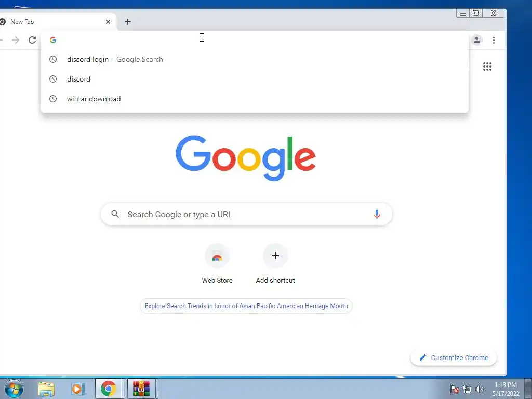Click Chrome icon in the taskbar
532x399 pixels.
click(x=109, y=389)
